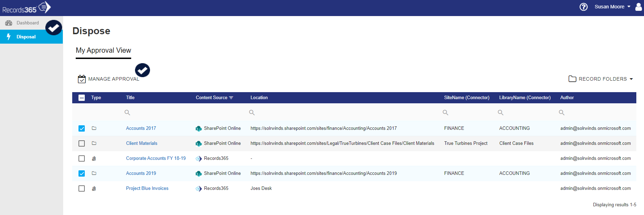The image size is (644, 215).
Task: Click the Manage Approval button
Action: (x=108, y=79)
